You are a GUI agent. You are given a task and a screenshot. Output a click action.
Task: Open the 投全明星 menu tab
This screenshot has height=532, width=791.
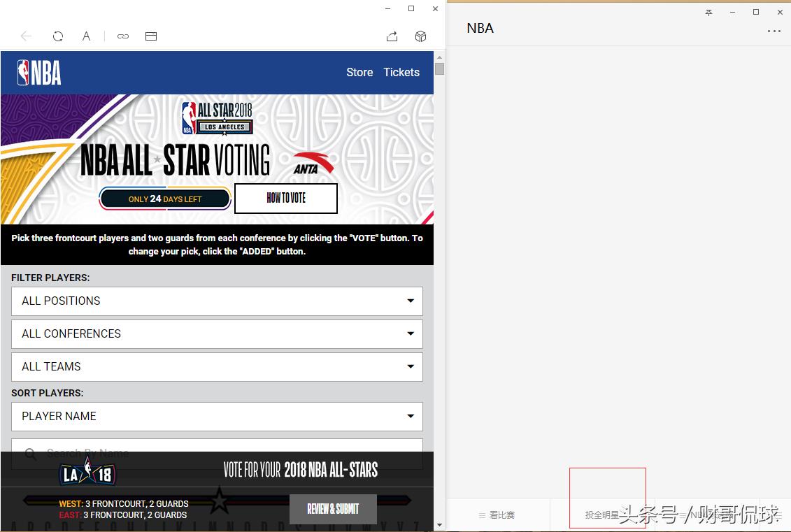coord(602,515)
